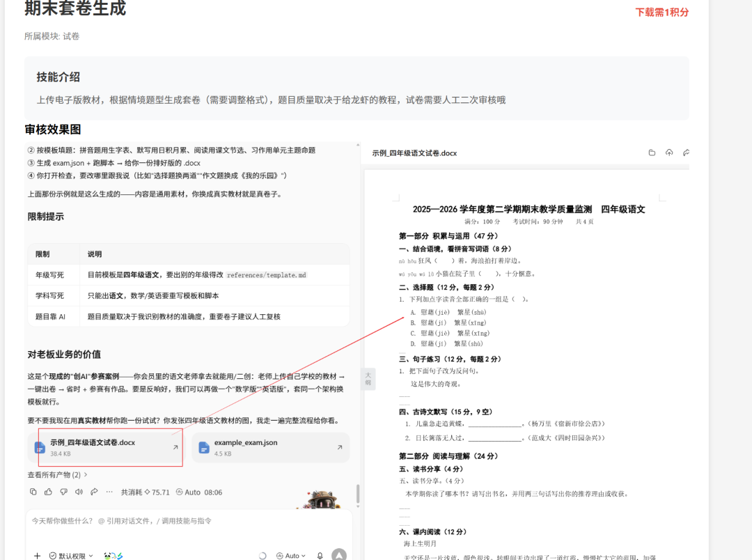The width and height of the screenshot is (752, 560).
Task: Click the 大纲 outline tab handle
Action: [x=368, y=379]
